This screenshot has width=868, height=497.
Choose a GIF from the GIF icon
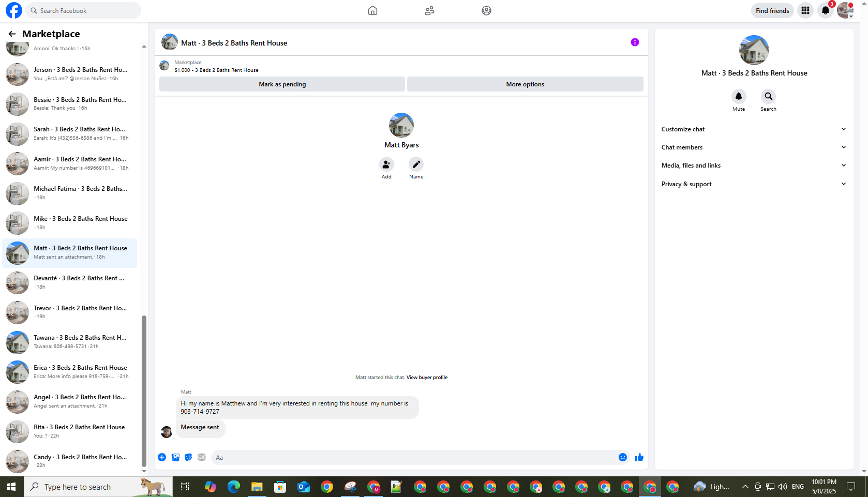tap(202, 457)
